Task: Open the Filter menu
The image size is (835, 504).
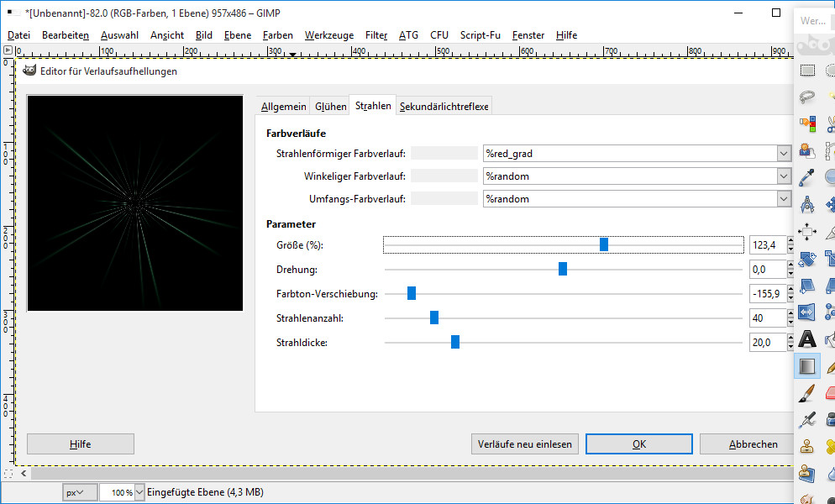Action: point(376,35)
